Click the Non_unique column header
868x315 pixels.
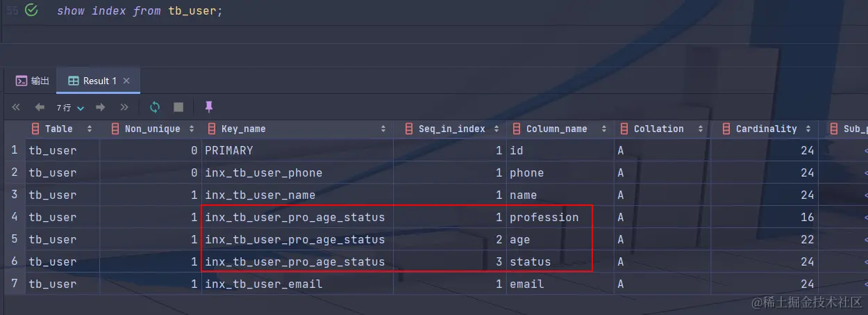point(151,129)
